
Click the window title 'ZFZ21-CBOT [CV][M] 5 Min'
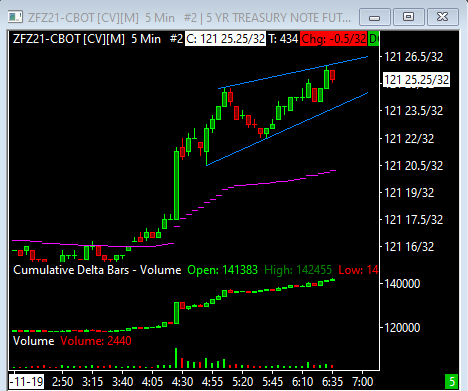point(101,17)
